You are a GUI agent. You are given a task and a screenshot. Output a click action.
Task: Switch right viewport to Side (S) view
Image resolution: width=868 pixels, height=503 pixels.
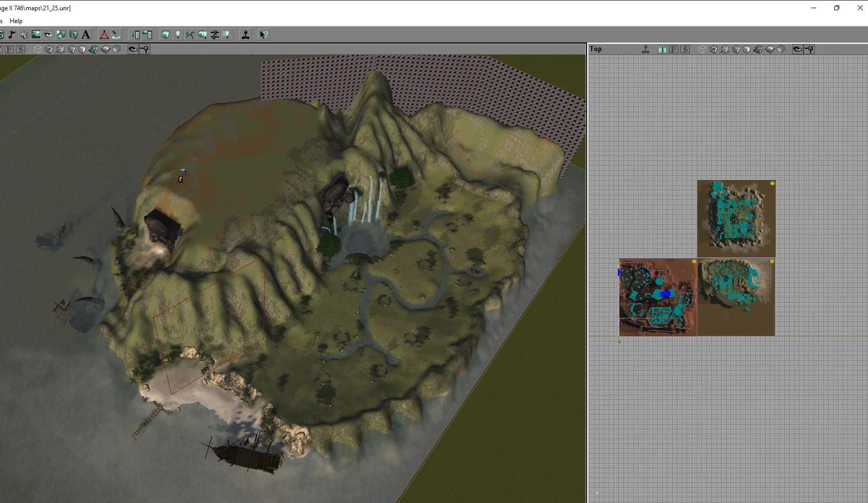[x=685, y=49]
